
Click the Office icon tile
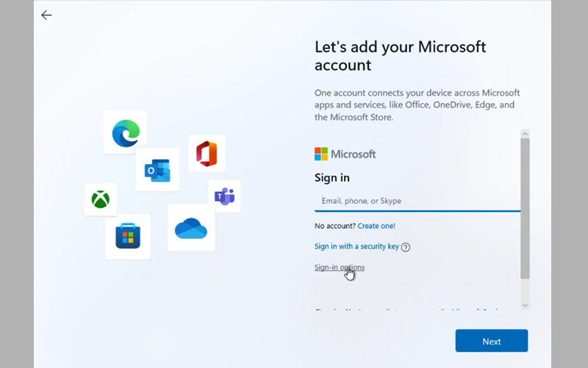(207, 153)
